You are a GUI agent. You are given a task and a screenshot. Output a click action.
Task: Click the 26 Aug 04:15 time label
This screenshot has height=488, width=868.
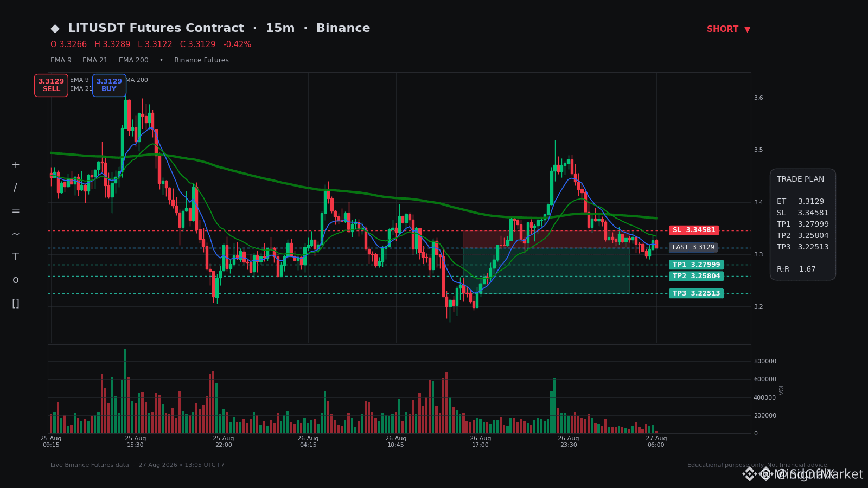pos(308,442)
